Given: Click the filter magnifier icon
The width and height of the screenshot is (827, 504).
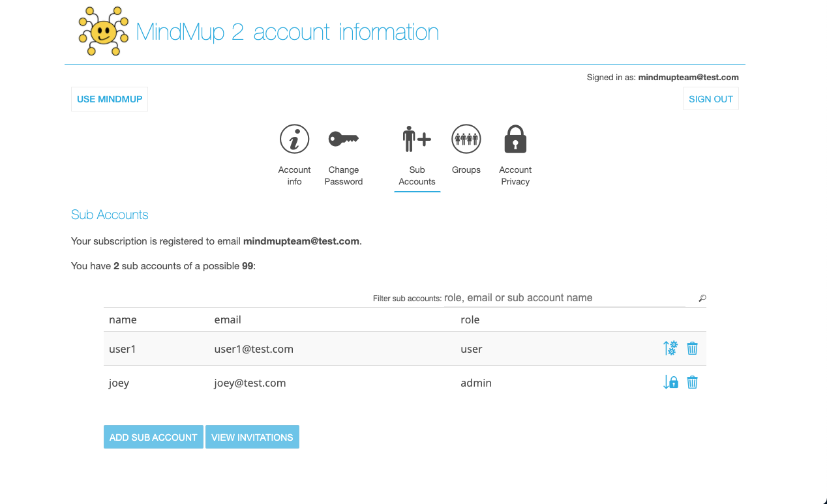Looking at the screenshot, I should 702,298.
